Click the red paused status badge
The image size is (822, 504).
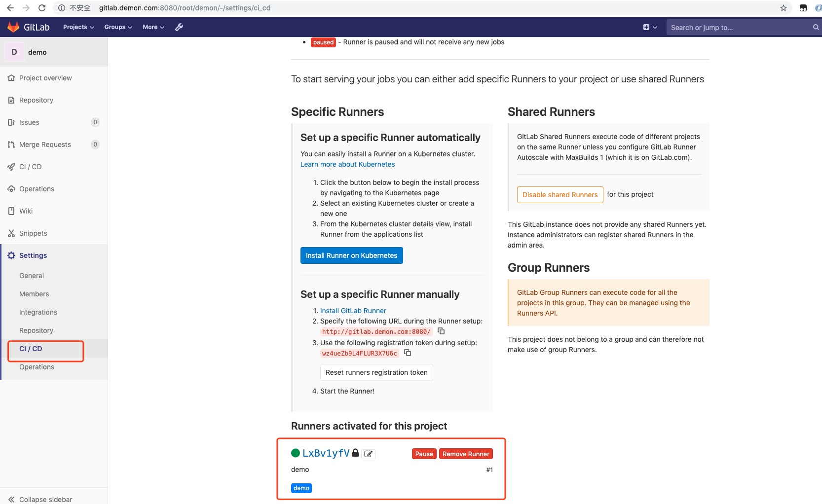coord(323,42)
